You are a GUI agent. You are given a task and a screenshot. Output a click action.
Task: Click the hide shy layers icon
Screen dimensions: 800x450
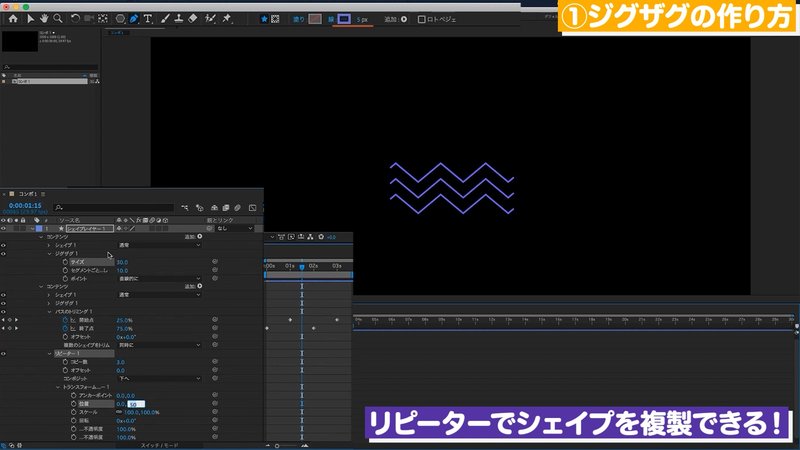tap(214, 208)
